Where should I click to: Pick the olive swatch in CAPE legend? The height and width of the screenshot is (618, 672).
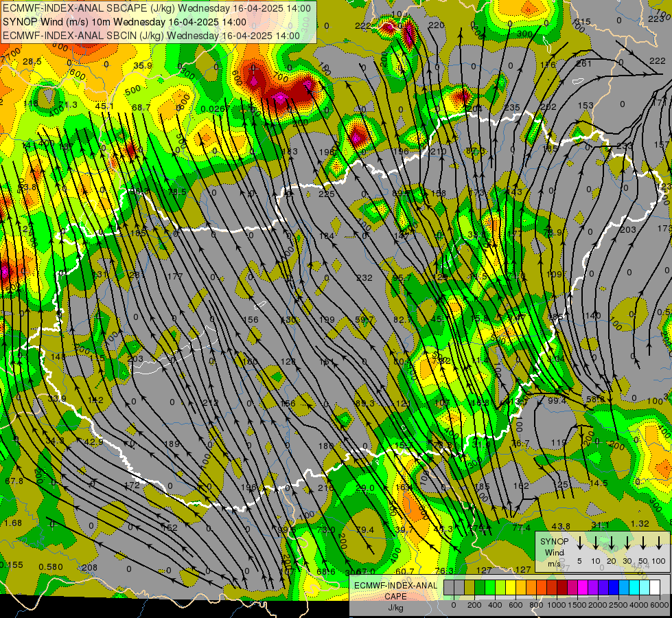point(470,587)
